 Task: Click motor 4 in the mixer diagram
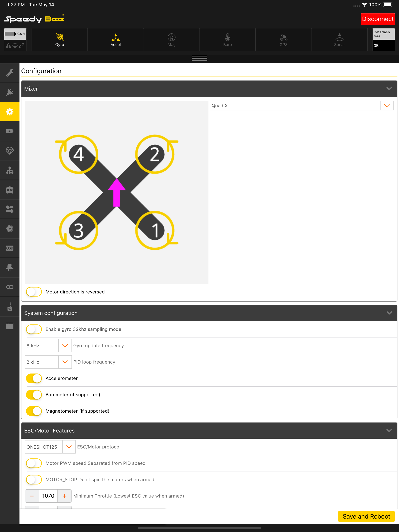[79, 154]
